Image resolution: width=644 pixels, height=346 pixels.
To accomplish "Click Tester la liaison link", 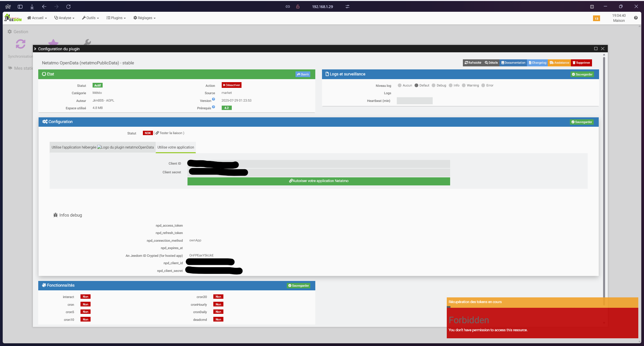I will pos(169,133).
